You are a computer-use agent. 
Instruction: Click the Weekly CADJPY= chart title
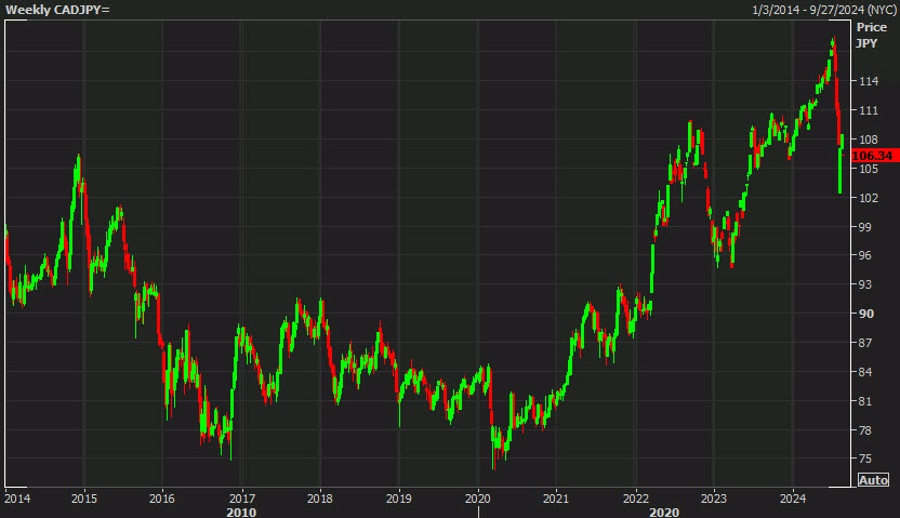pyautogui.click(x=57, y=10)
